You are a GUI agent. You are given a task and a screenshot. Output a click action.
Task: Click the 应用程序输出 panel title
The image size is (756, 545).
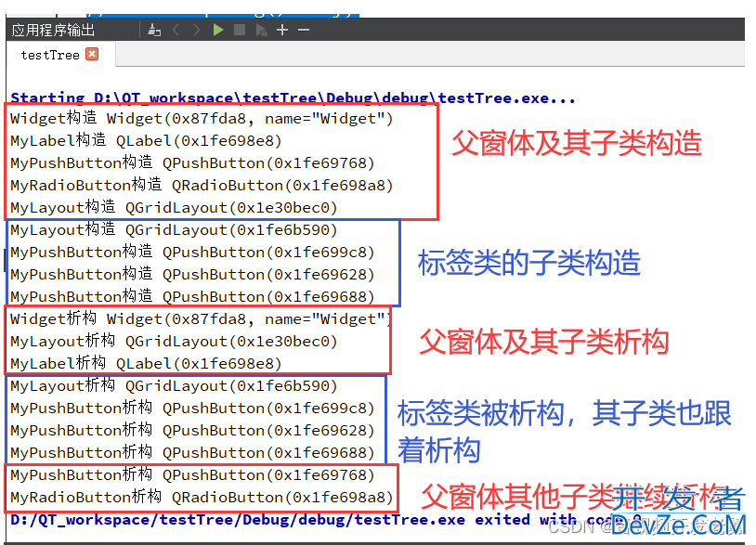click(53, 31)
